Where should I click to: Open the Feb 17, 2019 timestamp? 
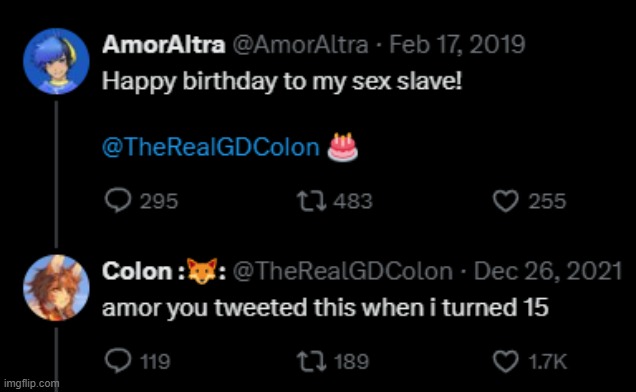(457, 44)
